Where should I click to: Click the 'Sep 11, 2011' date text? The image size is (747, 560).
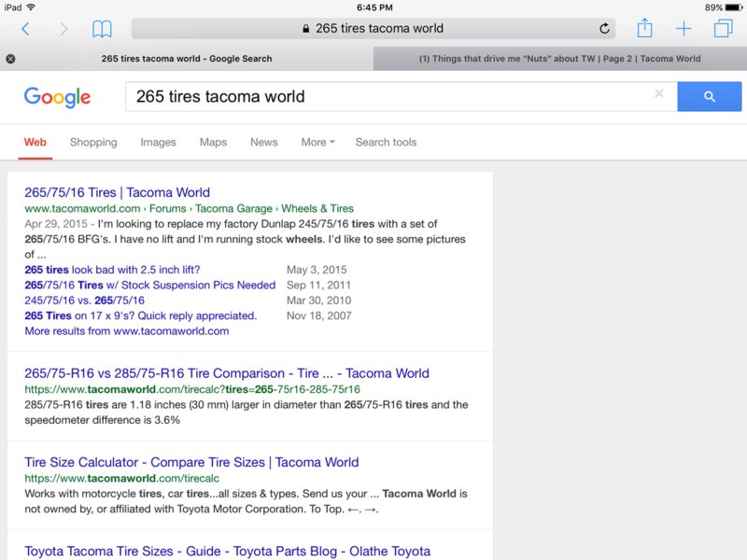click(318, 286)
